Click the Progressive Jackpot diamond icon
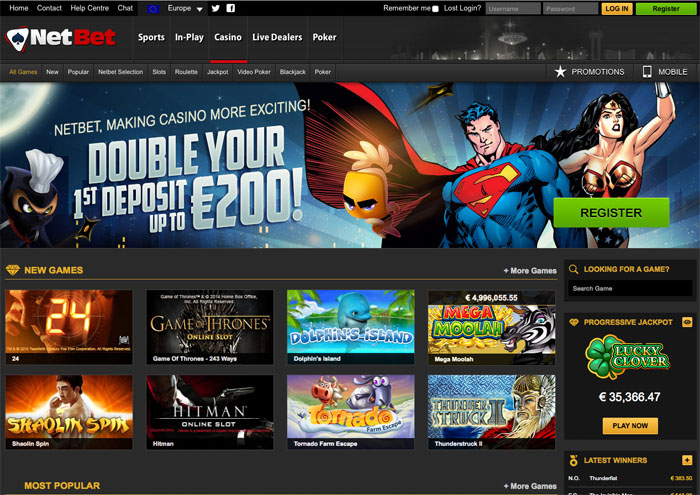The image size is (700, 495). [574, 322]
